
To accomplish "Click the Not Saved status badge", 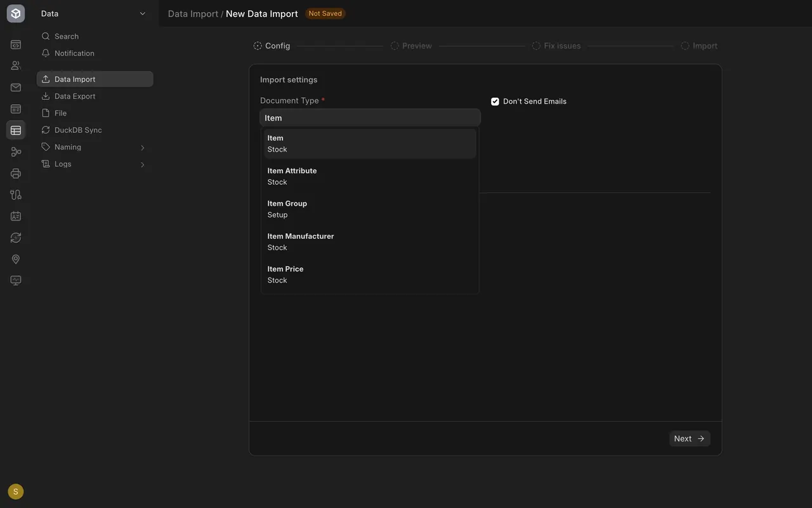I will (x=325, y=13).
